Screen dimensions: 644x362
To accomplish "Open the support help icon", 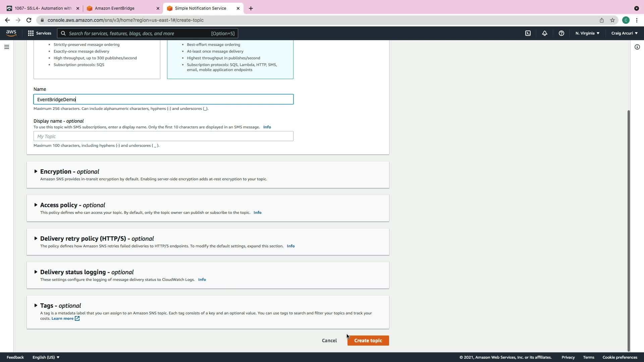I will coord(561,33).
